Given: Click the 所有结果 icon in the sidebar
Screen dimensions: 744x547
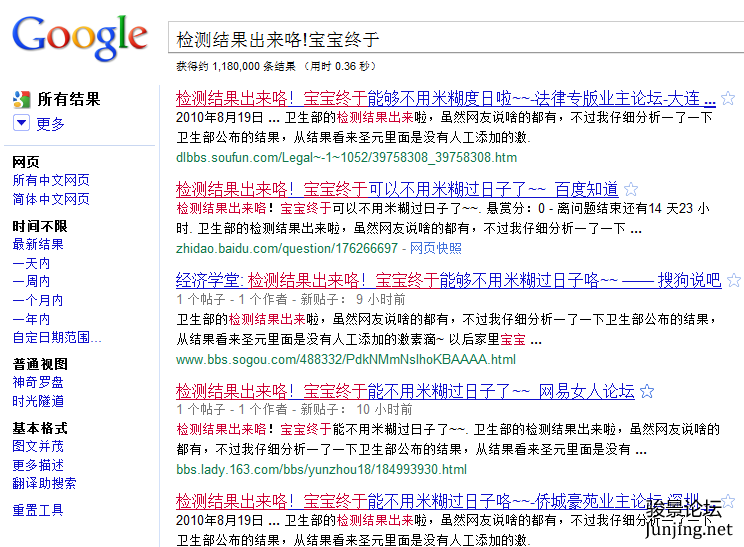Looking at the screenshot, I should (x=21, y=99).
